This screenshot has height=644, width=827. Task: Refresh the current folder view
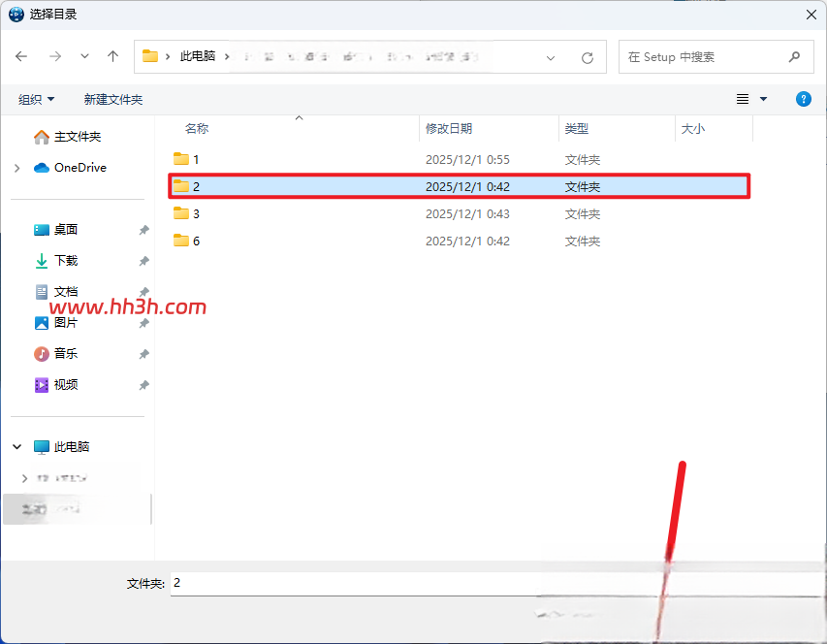click(x=587, y=57)
